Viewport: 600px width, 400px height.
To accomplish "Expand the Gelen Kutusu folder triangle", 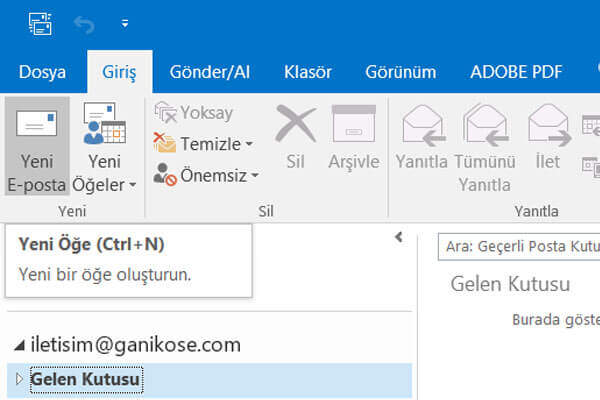I will coord(19,379).
